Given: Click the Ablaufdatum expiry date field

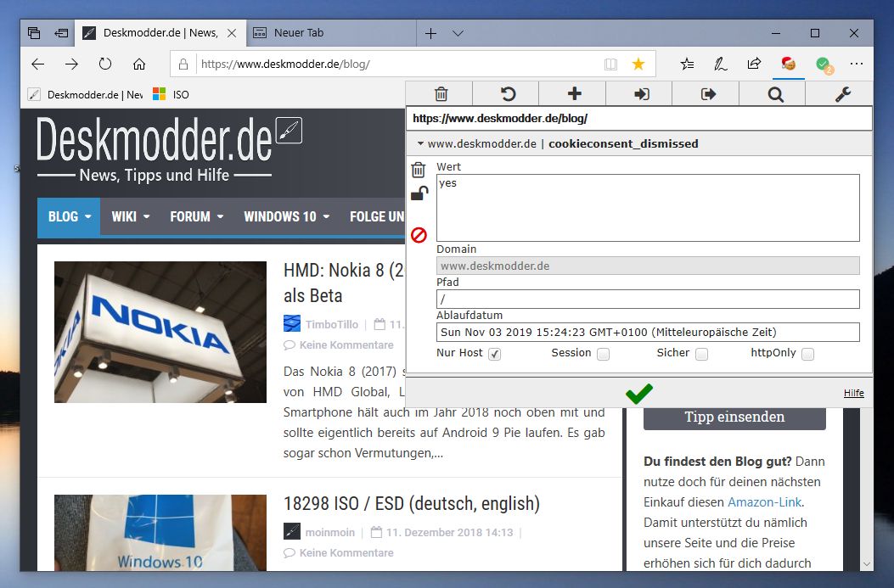Looking at the screenshot, I should tap(648, 332).
